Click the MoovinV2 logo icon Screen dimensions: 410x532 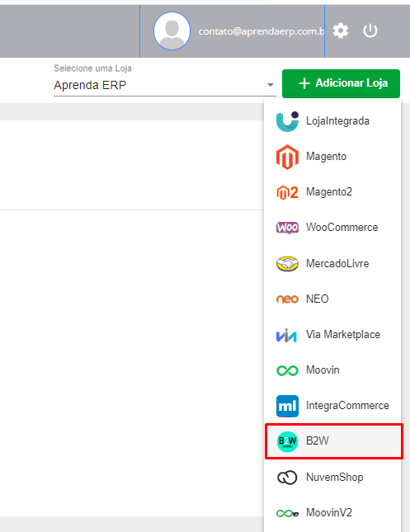coord(287,513)
